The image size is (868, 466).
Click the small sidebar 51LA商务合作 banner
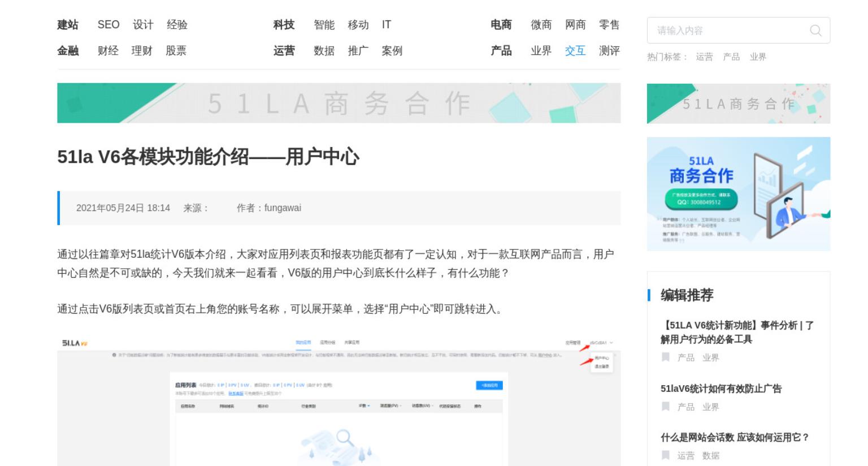pyautogui.click(x=739, y=104)
